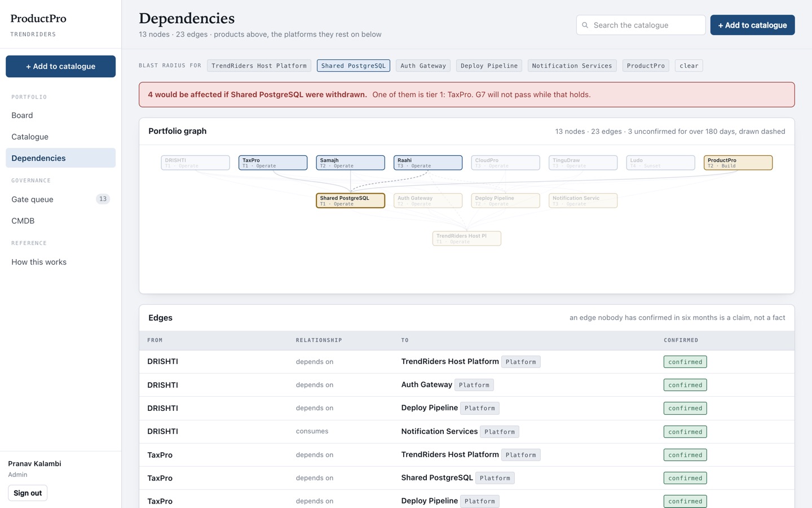Click TrendRiders Host Platform in TaxPro row
This screenshot has width=812, height=508.
pyautogui.click(x=450, y=454)
